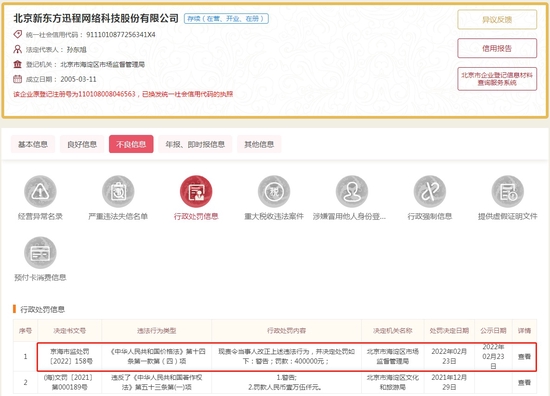The image size is (550, 396).
Task: Click the legal representative person icon
Action: (x=18, y=49)
